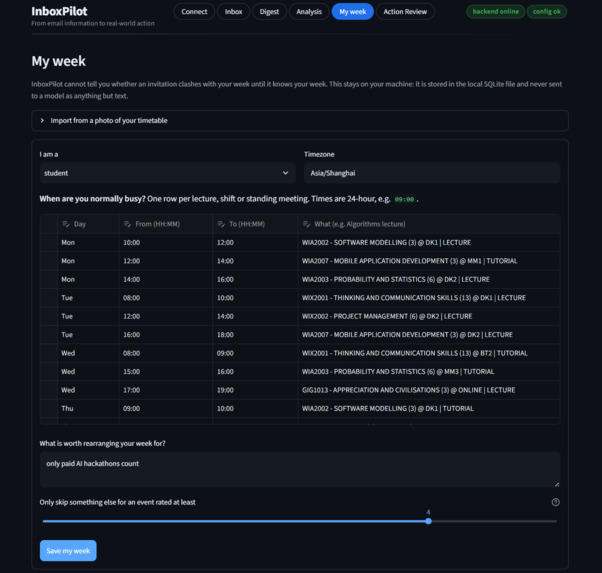Click cell 'WIX2001 - THINKING AND COMMUNICATION SKILLS (13) @ DK1 | LECTURE'

(429, 298)
